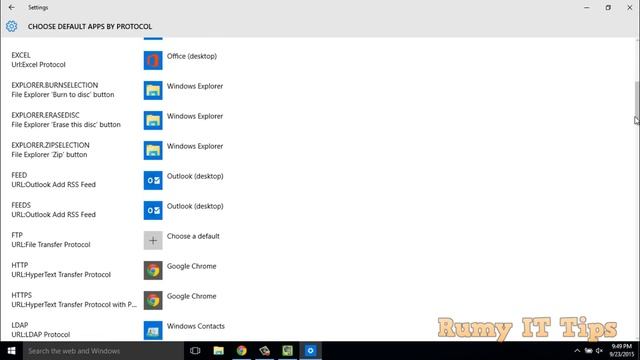Image resolution: width=640 pixels, height=360 pixels.
Task: Click the Windows Start button
Action: point(11,351)
